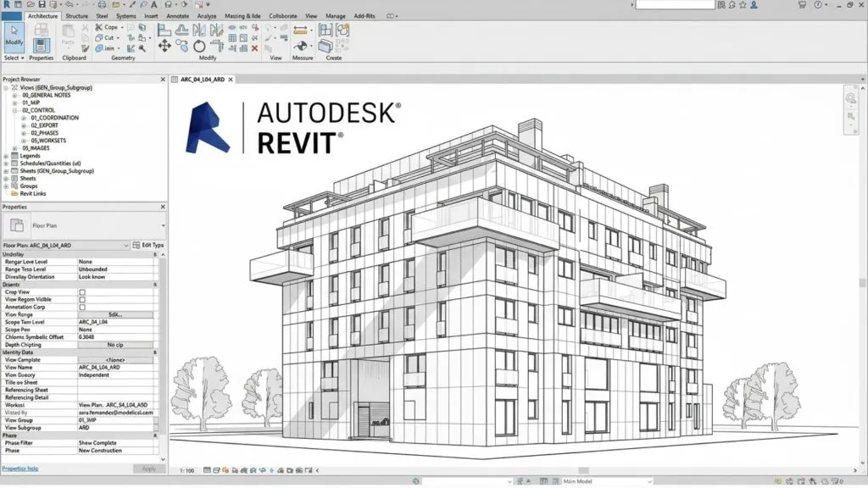
Task: Select the Trim/Extend to Corner tool icon
Action: point(216,47)
